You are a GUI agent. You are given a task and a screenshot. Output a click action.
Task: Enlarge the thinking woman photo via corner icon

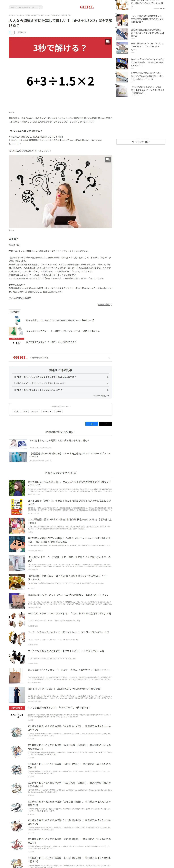click(107, 159)
